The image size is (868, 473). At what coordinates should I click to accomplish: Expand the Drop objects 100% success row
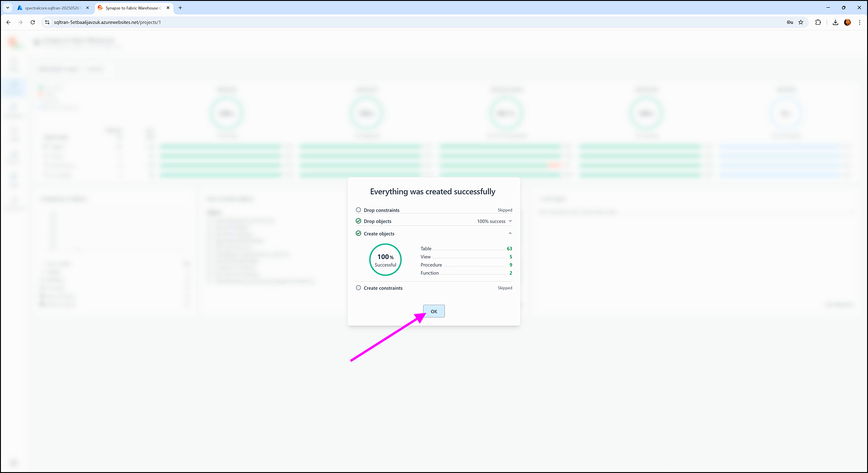[x=510, y=221]
